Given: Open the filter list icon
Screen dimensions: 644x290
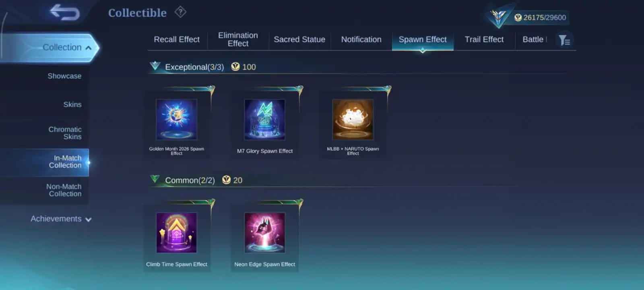Looking at the screenshot, I should 564,40.
